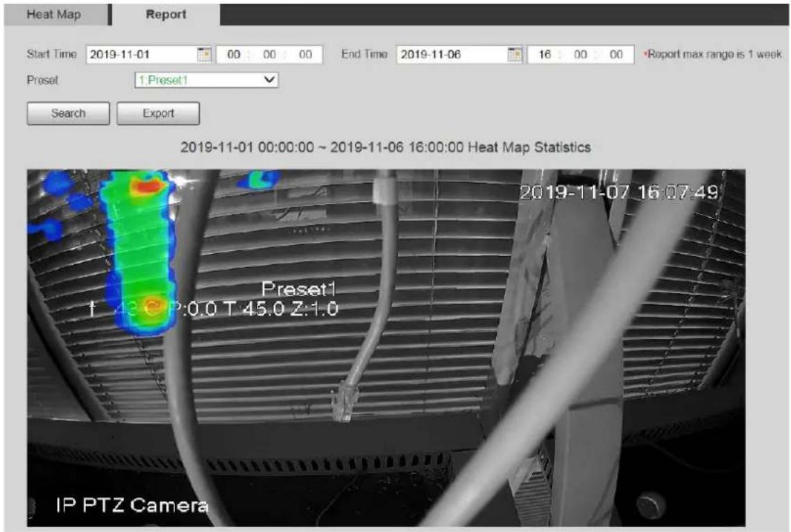
Task: Click the 'Start Time' label
Action: coord(51,55)
